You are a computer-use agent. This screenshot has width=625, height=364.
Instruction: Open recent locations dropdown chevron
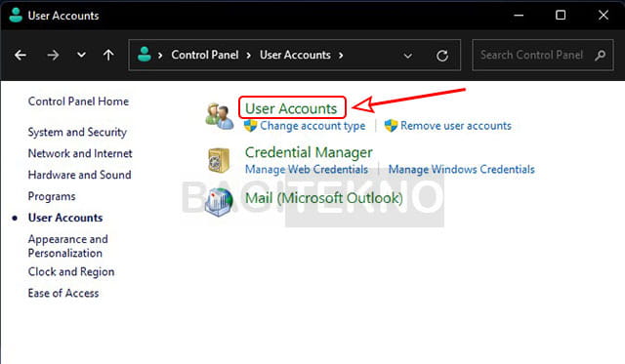pyautogui.click(x=81, y=55)
